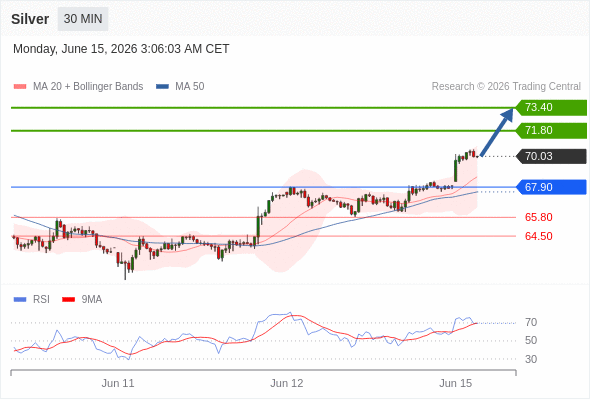Toggle the RSI legend label
590x400 pixels.
click(x=41, y=300)
